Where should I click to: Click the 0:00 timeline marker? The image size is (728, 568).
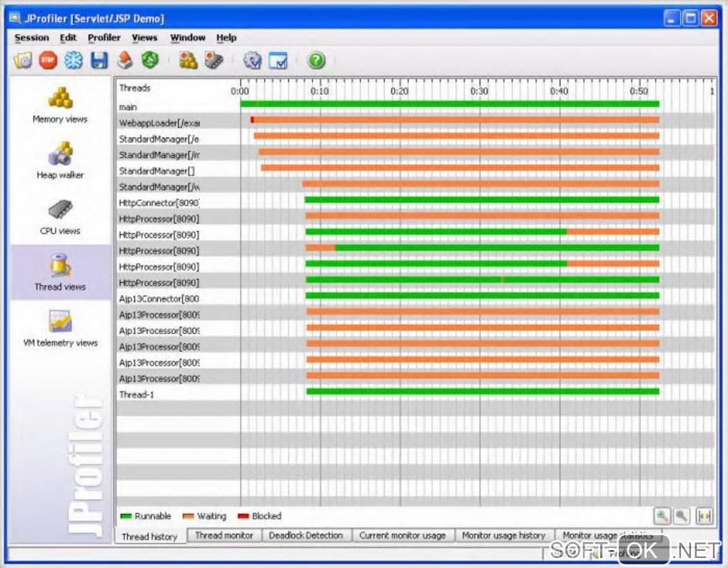[x=240, y=91]
